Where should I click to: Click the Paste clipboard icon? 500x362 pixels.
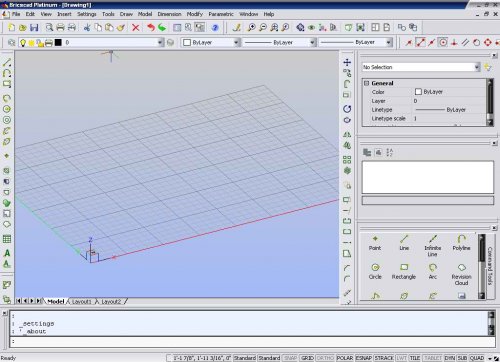(x=109, y=27)
